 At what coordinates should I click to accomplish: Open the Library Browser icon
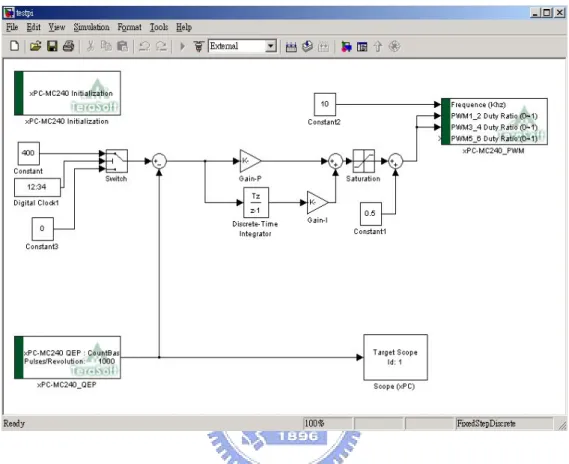[x=346, y=46]
